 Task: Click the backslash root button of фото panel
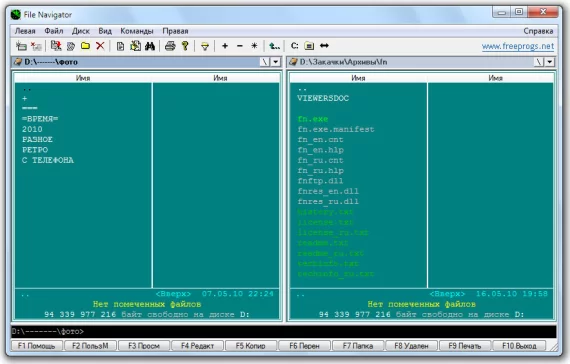pyautogui.click(x=265, y=62)
